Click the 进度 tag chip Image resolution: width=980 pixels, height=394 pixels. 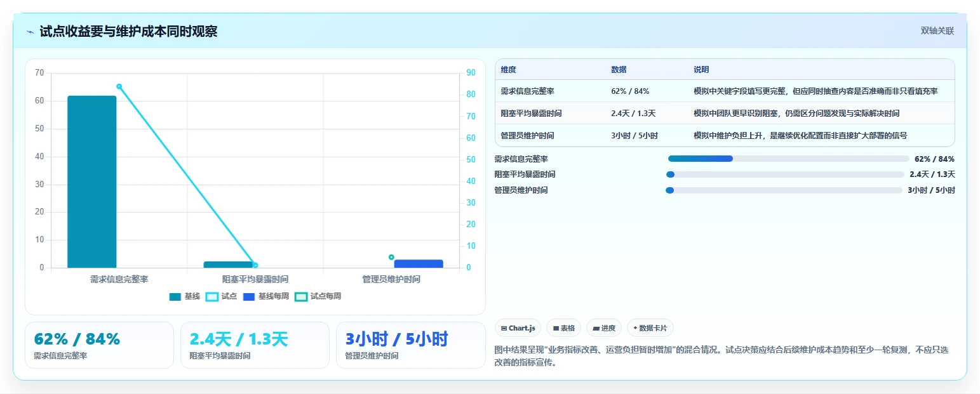point(604,328)
